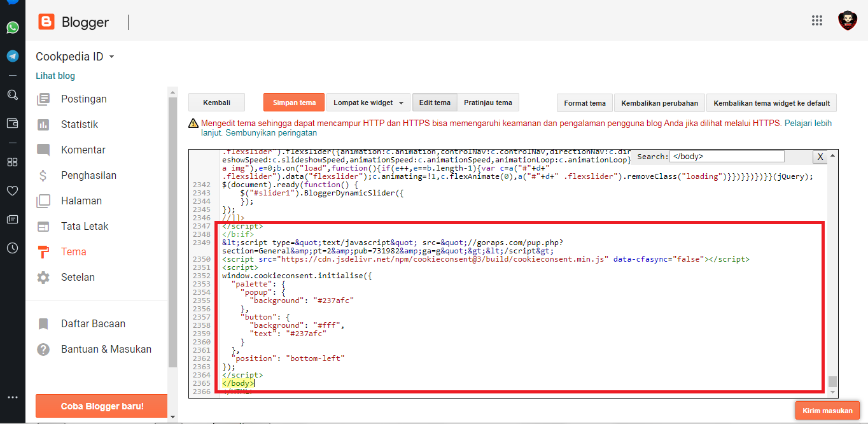
Task: Click the sidebar search magnifier icon
Action: [x=12, y=95]
